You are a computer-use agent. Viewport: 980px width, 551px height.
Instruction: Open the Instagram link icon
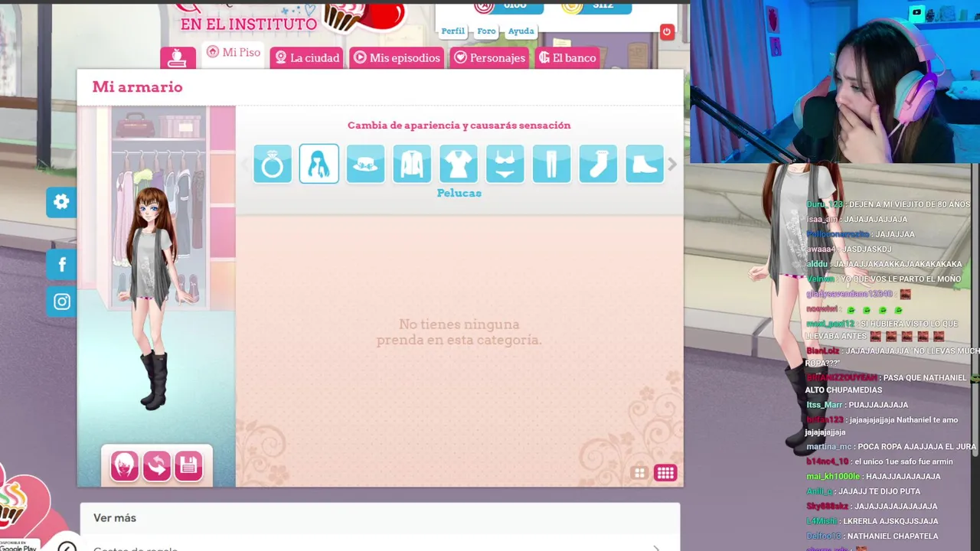61,302
